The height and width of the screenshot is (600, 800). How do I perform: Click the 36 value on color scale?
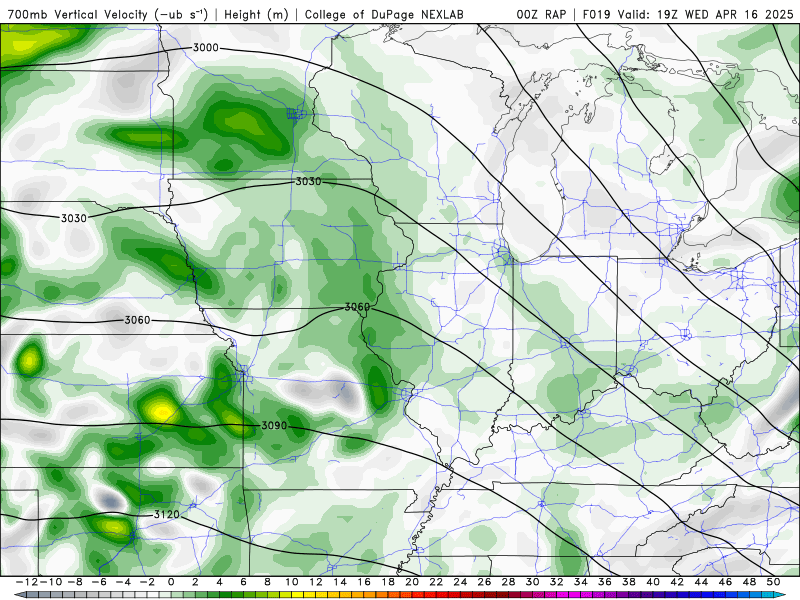coord(605,582)
